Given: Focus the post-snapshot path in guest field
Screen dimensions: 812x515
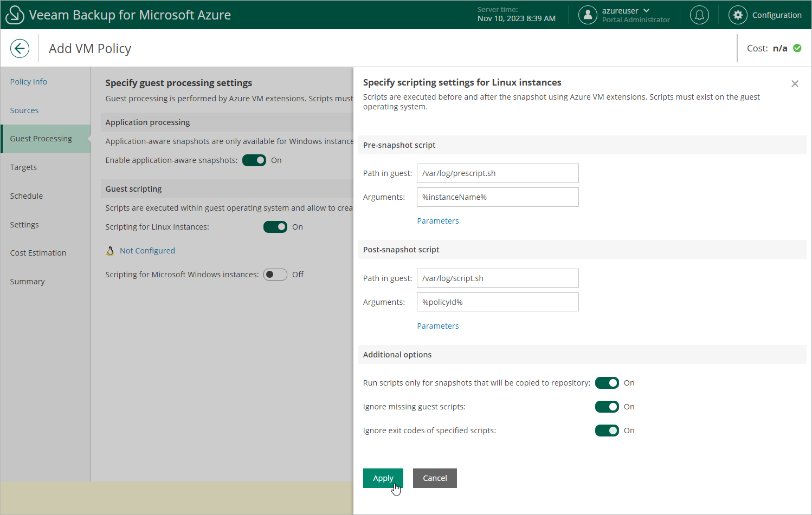Looking at the screenshot, I should [x=498, y=278].
